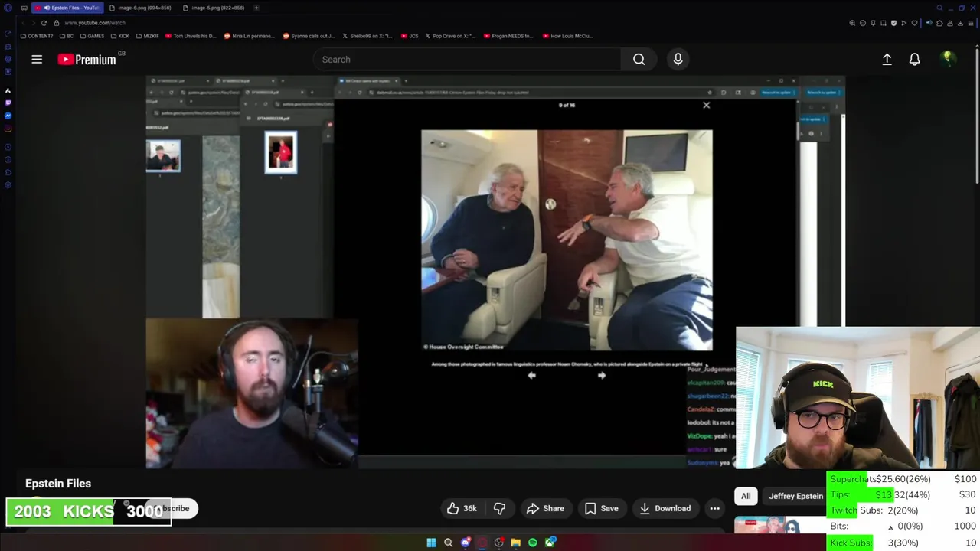The height and width of the screenshot is (551, 980).
Task: Open Spotify from the taskbar
Action: (533, 543)
